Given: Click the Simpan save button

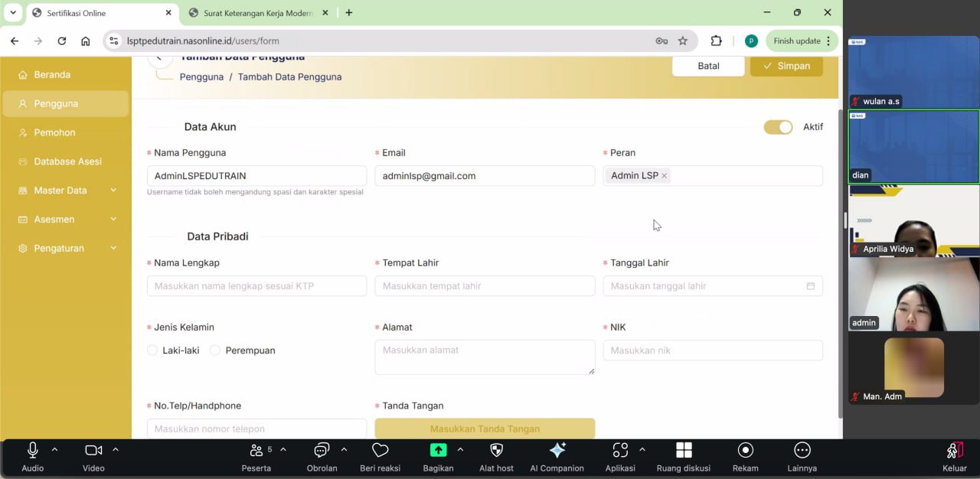Looking at the screenshot, I should click(786, 66).
